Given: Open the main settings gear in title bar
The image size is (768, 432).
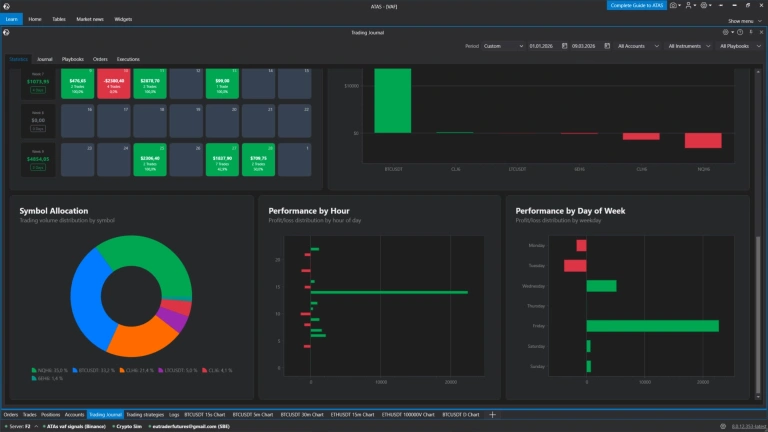Looking at the screenshot, I should coord(705,5).
